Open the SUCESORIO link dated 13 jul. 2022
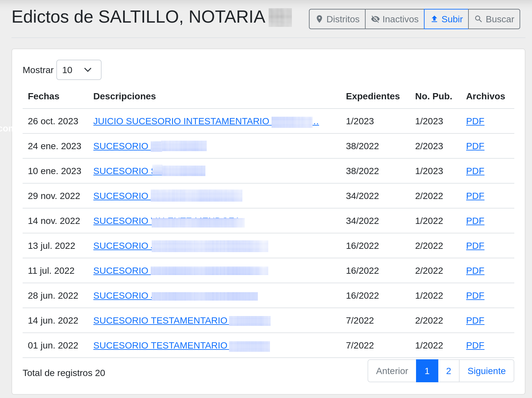This screenshot has height=398, width=532. 180,246
